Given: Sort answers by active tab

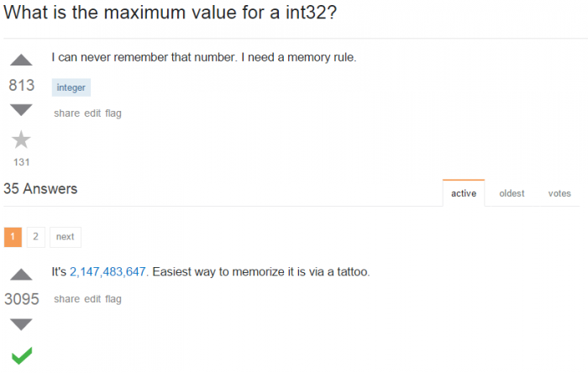Looking at the screenshot, I should point(464,193).
